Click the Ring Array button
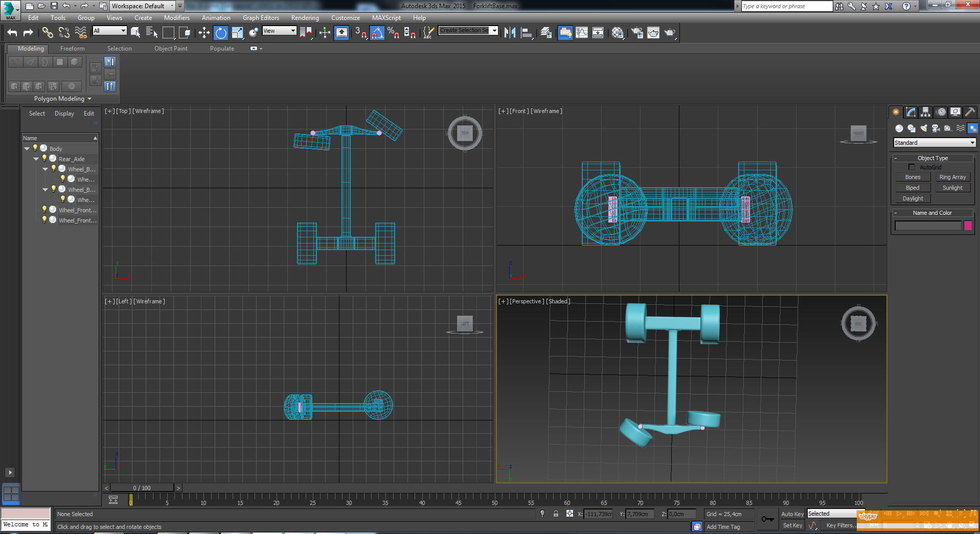The image size is (980, 534). click(952, 177)
